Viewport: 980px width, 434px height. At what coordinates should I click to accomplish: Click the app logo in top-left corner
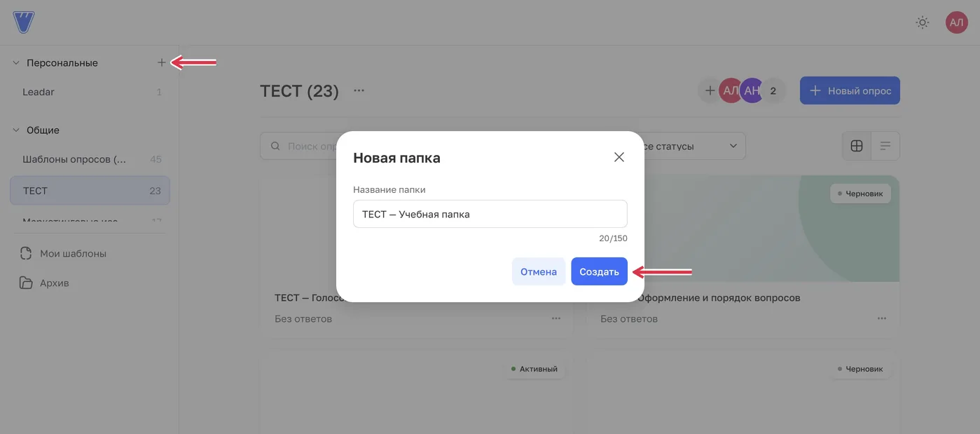tap(24, 22)
